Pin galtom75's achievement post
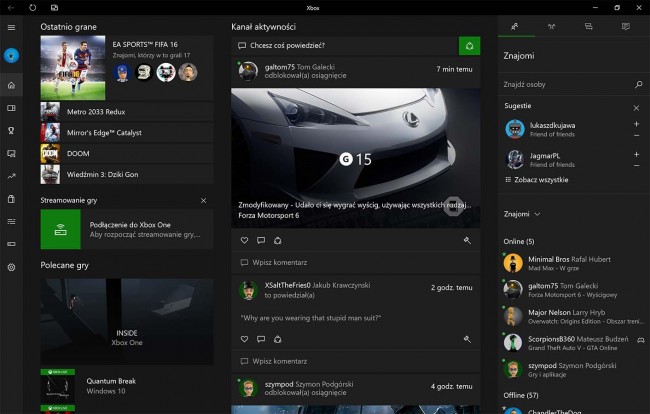This screenshot has width=650, height=414. coord(467,240)
